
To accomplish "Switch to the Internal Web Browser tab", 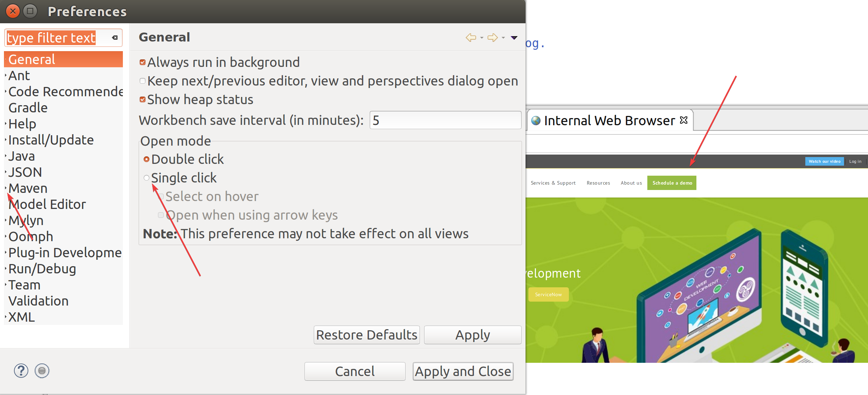I will point(609,120).
